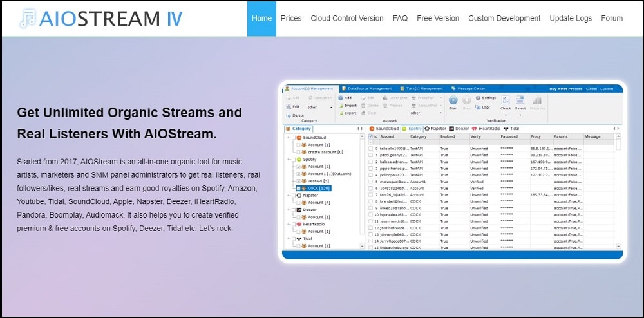Open the Update Logs link

click(571, 19)
